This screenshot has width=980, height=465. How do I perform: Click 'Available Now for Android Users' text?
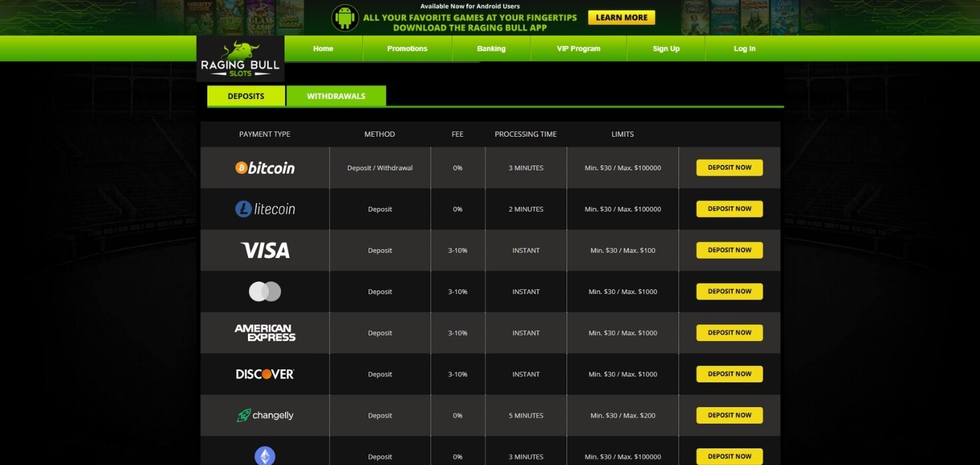[x=469, y=6]
